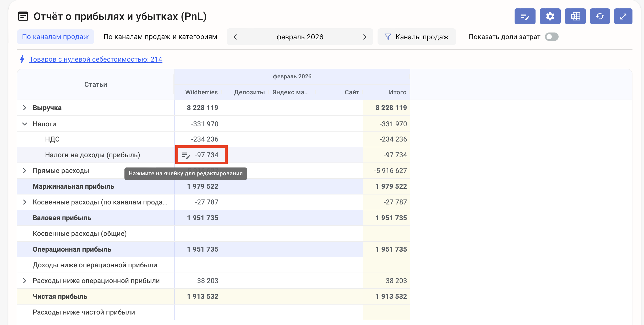This screenshot has width=644, height=325.
Task: Expand the Прямые расходы row
Action: tap(25, 171)
